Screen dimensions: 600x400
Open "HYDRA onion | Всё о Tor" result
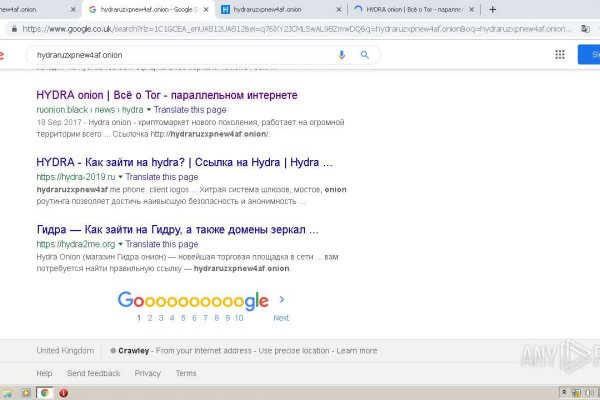click(x=166, y=94)
